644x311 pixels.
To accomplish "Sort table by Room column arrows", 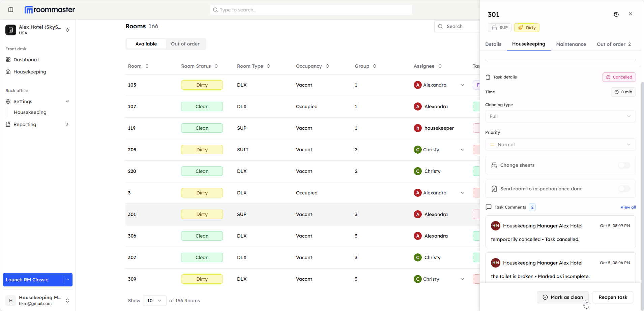I will coord(147,66).
